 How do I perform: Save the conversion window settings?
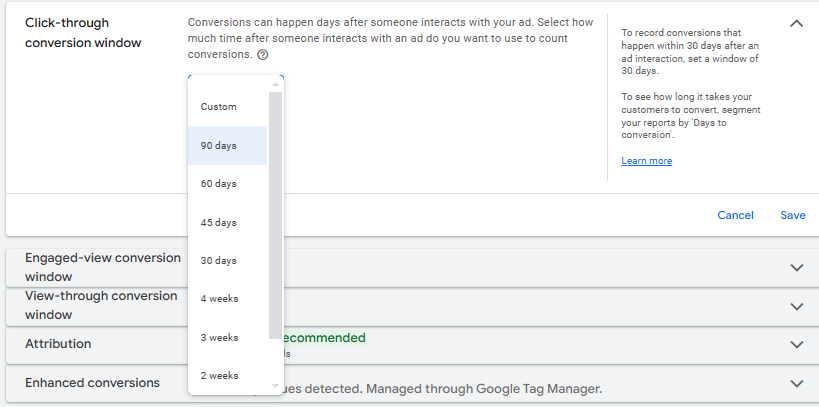coord(793,215)
